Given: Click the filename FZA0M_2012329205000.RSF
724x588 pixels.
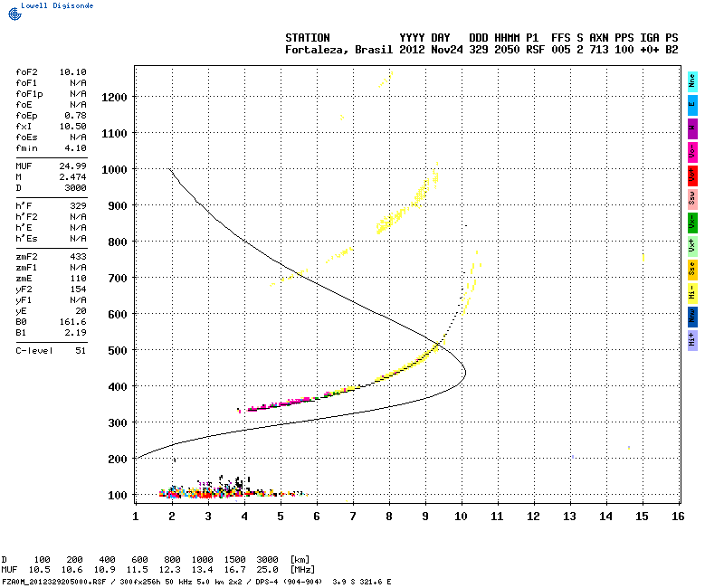Looking at the screenshot, I should [54, 582].
